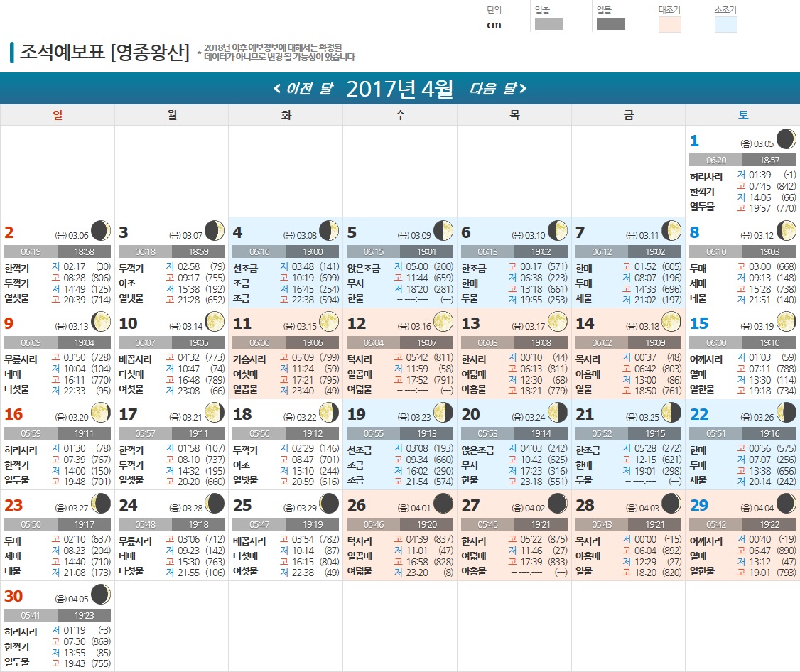
Task: Click sunrise time 05:59 on April 16
Action: pos(31,434)
